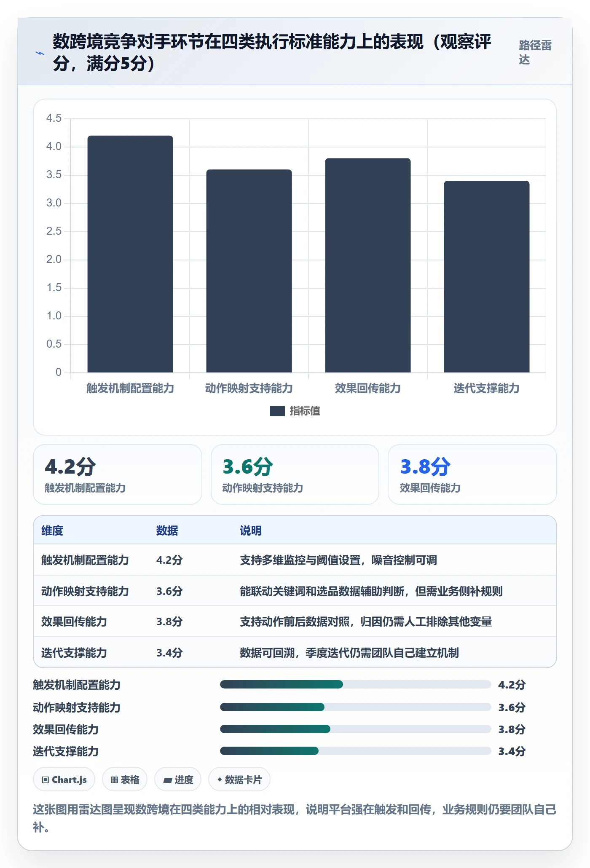Open the green 3.6分 stat card
590x868 pixels.
pos(295,474)
